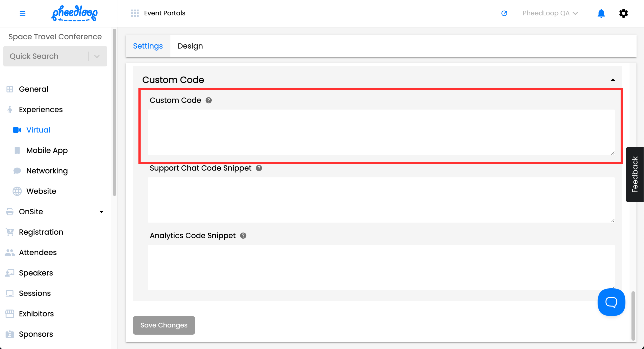Open Registration in the sidebar

tap(41, 232)
